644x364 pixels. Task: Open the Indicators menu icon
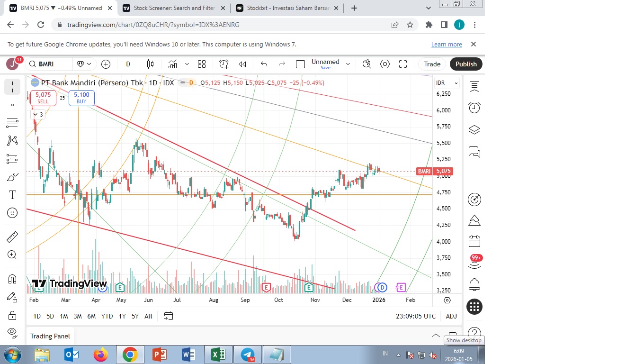coord(172,64)
